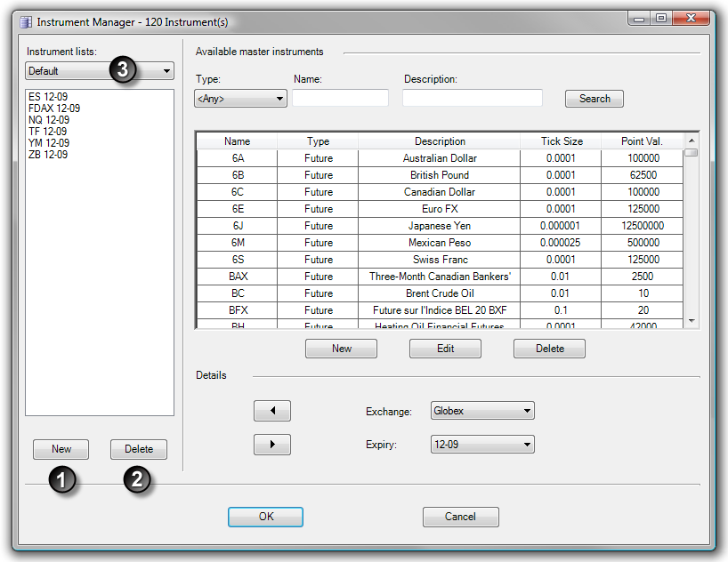Click New under the instrument lists panel

(x=61, y=449)
